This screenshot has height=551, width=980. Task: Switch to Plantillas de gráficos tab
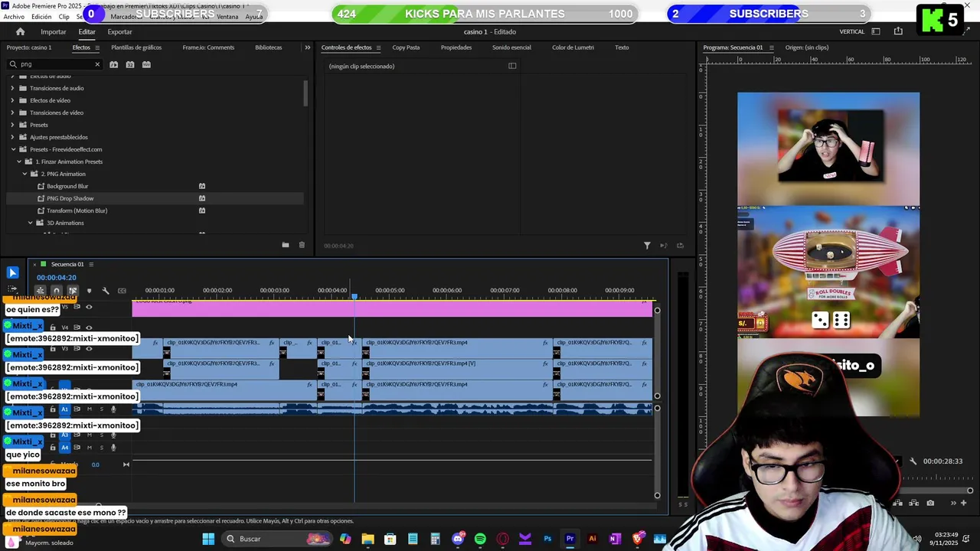click(136, 47)
